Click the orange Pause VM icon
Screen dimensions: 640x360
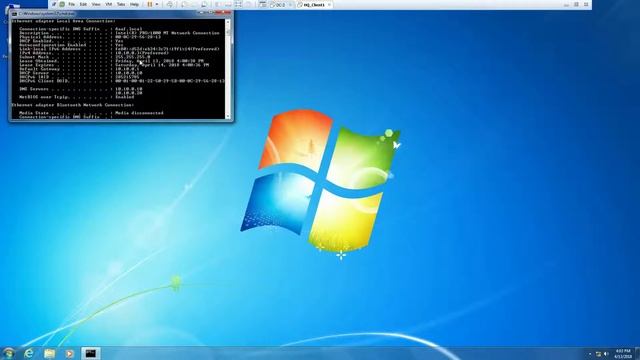point(149,4)
